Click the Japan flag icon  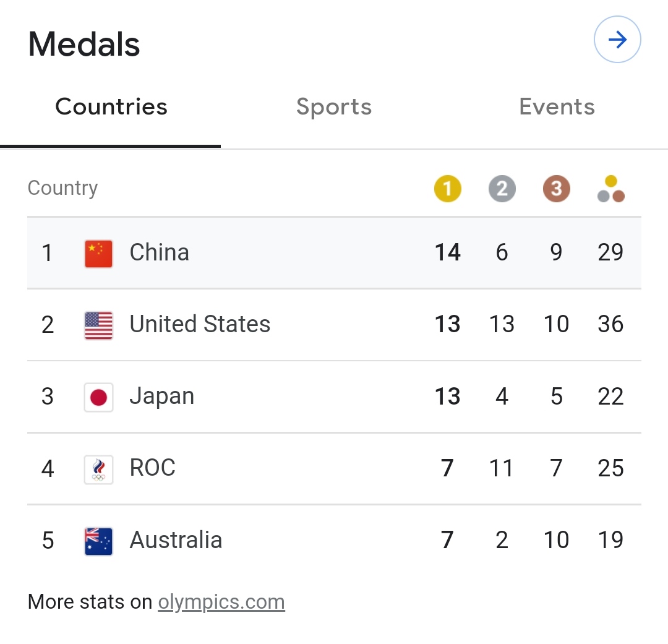[x=98, y=397]
